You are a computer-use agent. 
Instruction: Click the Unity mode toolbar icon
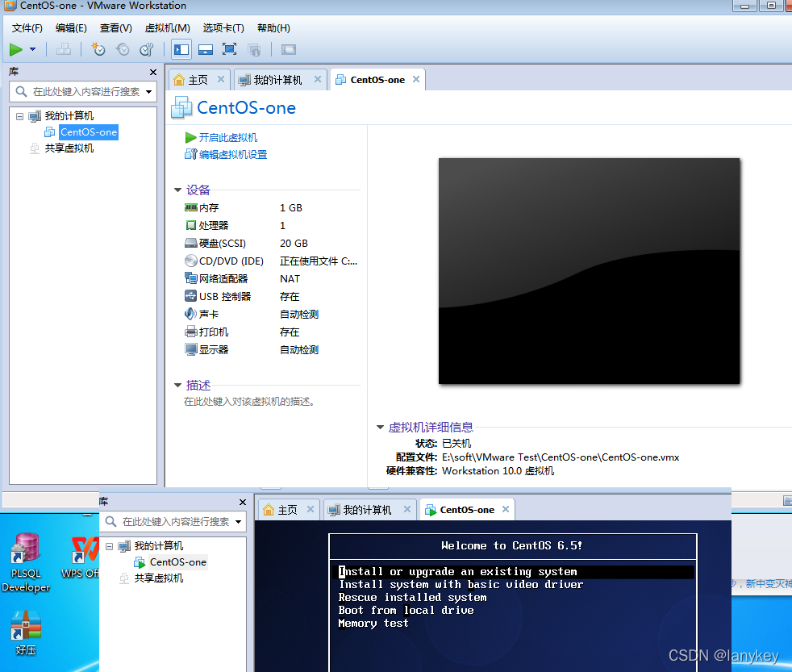coord(254,49)
